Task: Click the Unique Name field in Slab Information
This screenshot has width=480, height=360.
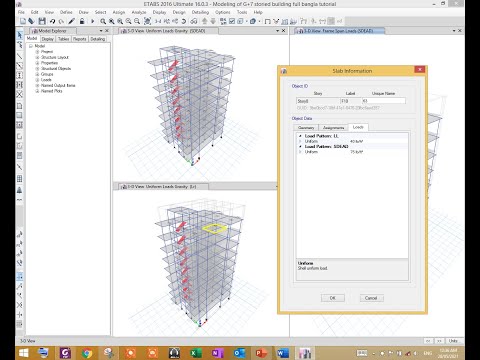Action: coord(384,101)
